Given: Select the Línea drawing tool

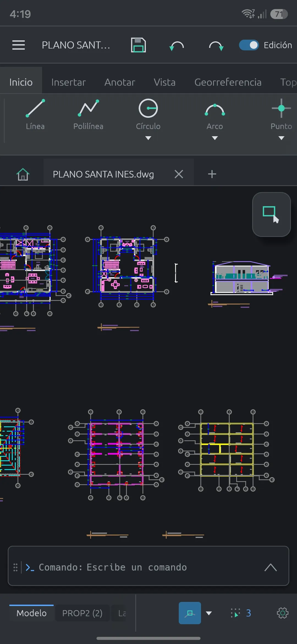Looking at the screenshot, I should tap(35, 114).
